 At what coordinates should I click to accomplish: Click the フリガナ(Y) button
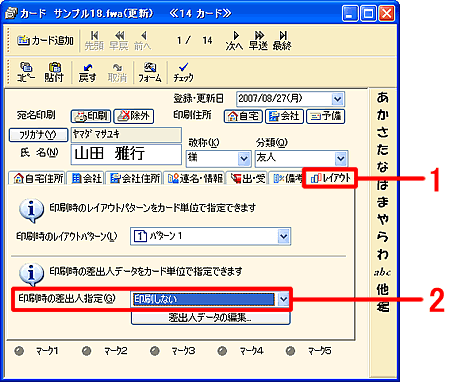38,135
